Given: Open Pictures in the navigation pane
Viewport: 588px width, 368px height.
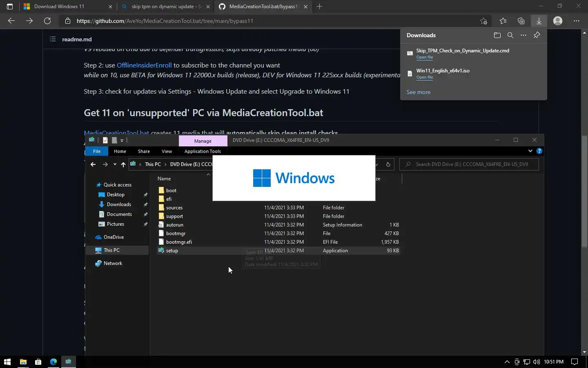Looking at the screenshot, I should point(116,224).
